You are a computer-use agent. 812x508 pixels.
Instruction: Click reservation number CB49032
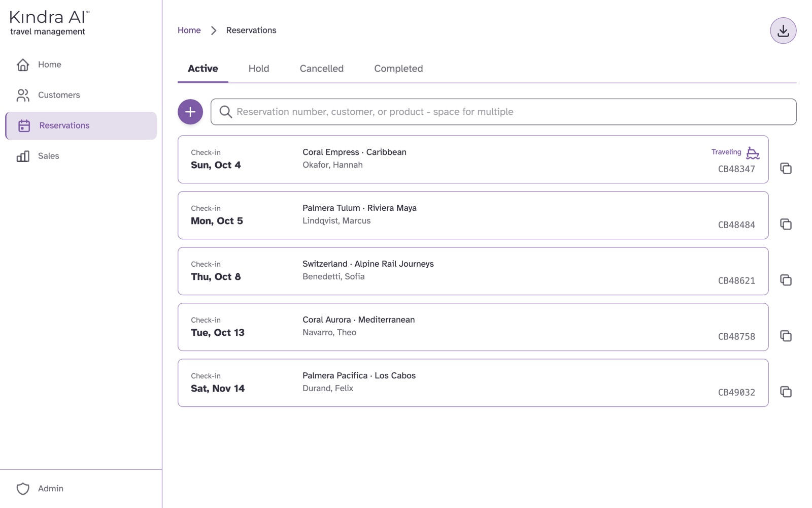[x=736, y=393]
